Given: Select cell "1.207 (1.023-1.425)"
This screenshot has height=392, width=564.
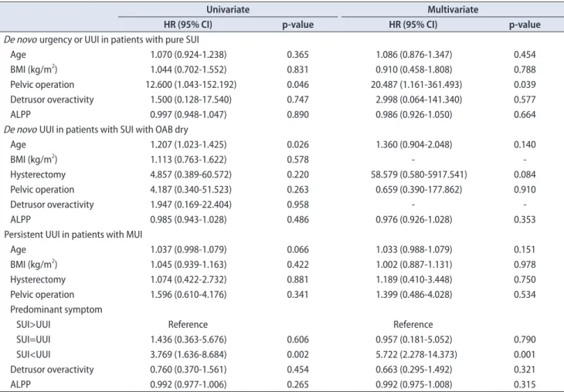Looking at the screenshot, I should pos(188,144).
